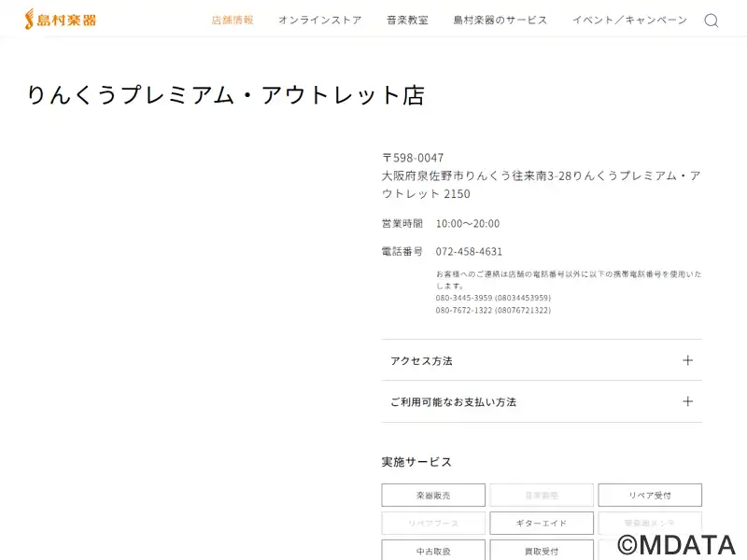This screenshot has height=560, width=747.
Task: Click the 島村楽器 logo
Action: (61, 20)
